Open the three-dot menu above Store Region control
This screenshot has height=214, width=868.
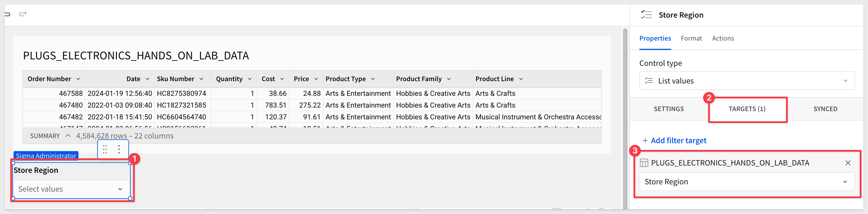click(x=119, y=149)
